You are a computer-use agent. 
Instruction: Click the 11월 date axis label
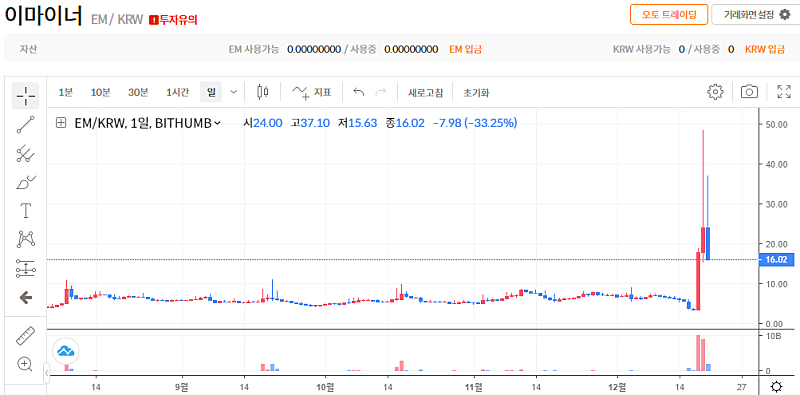(474, 386)
